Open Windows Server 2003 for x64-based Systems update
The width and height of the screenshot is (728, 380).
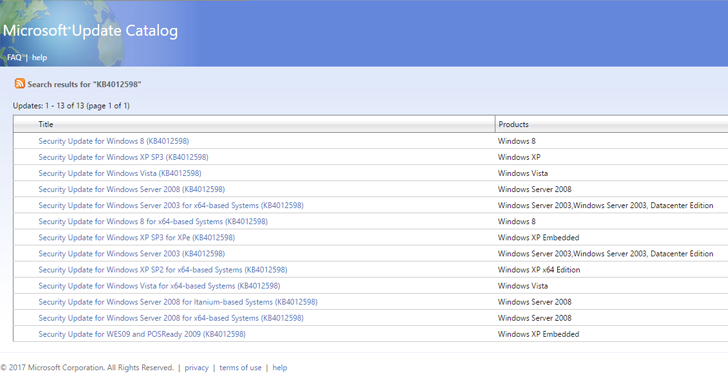tap(171, 205)
